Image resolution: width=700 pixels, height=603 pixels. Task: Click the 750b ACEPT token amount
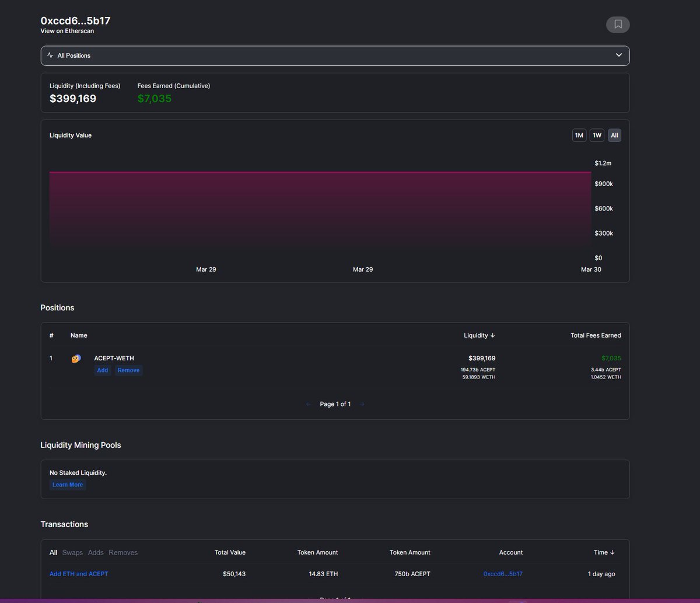[x=412, y=574]
